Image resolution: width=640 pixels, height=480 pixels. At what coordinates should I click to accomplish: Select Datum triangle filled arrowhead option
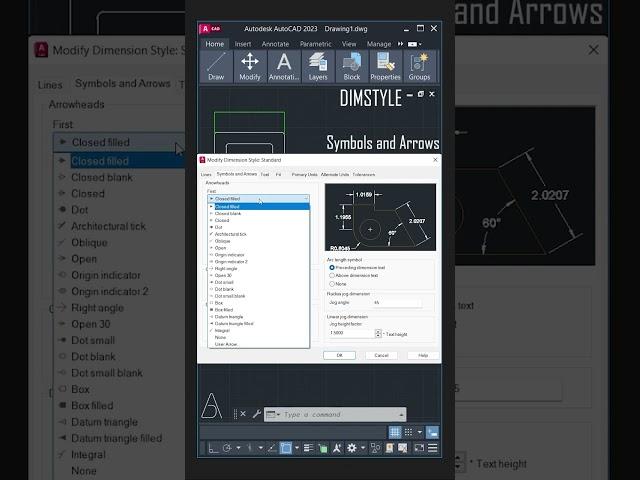pos(234,324)
